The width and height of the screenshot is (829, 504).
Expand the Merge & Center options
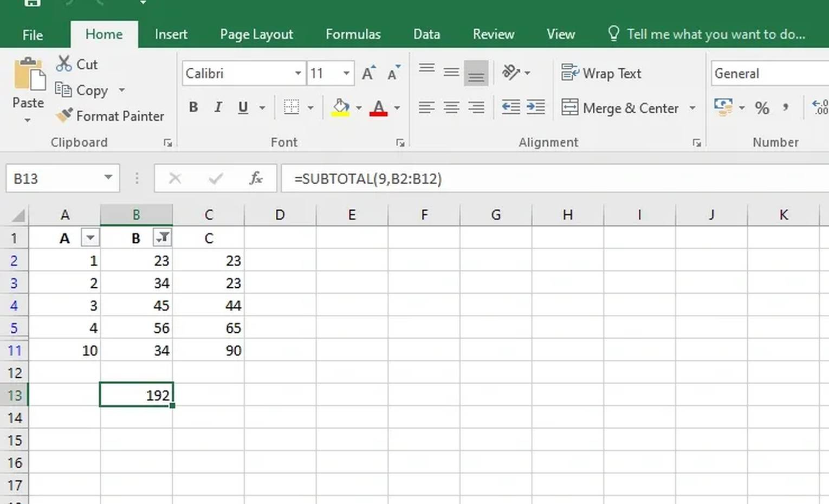tap(694, 108)
